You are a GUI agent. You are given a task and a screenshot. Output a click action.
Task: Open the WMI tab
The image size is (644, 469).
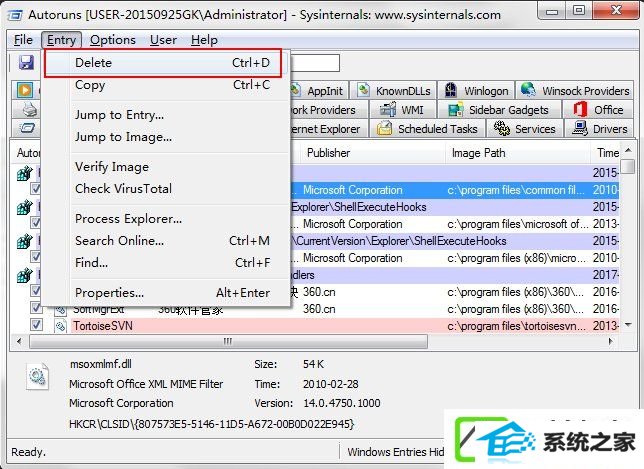click(x=402, y=110)
